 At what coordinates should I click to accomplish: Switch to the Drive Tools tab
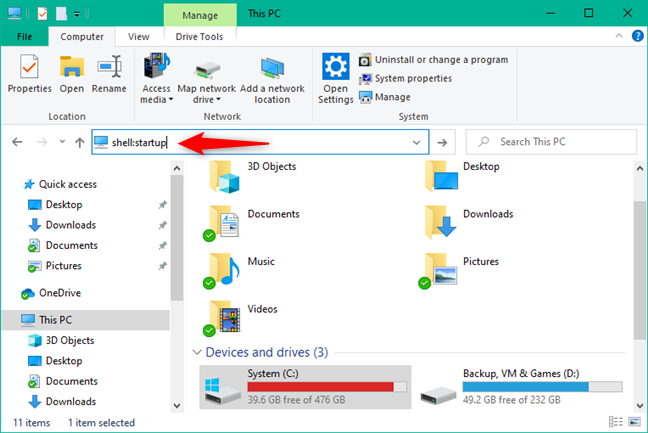(199, 37)
